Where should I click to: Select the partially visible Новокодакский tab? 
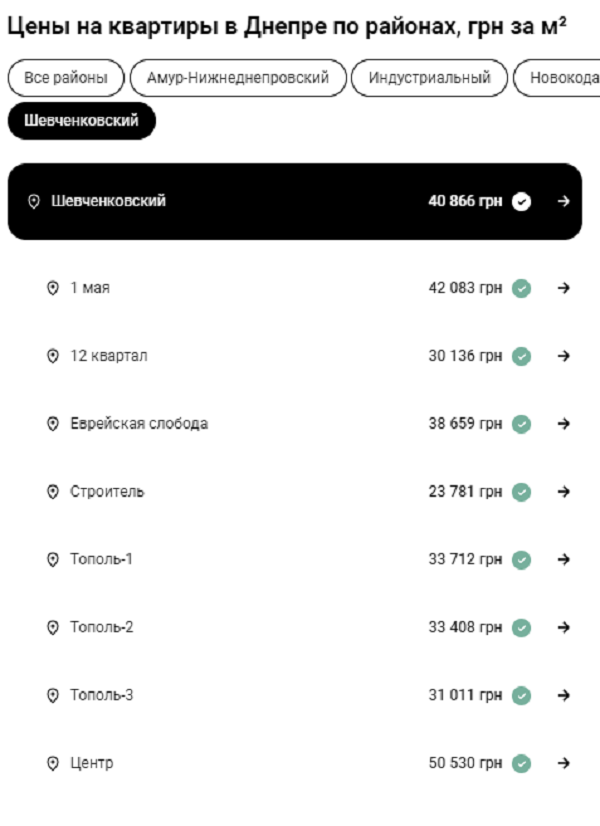560,78
